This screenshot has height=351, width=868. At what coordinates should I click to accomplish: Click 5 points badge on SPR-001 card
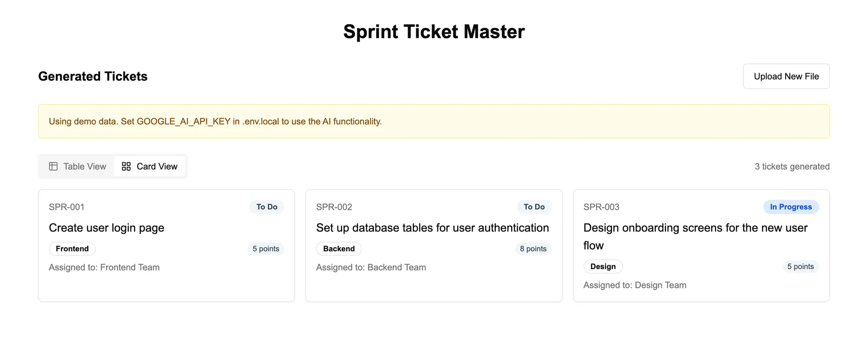(266, 249)
